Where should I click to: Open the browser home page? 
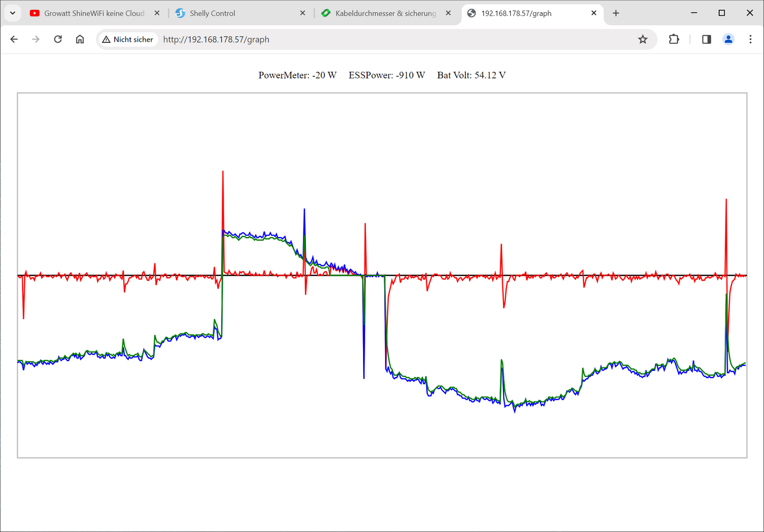click(80, 39)
